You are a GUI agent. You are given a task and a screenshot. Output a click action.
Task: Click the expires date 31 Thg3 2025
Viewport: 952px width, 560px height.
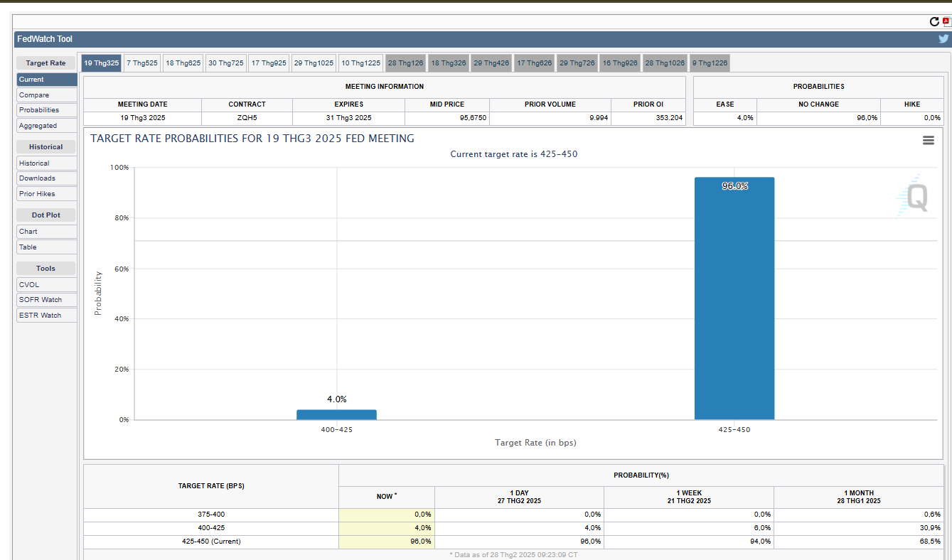pyautogui.click(x=348, y=118)
